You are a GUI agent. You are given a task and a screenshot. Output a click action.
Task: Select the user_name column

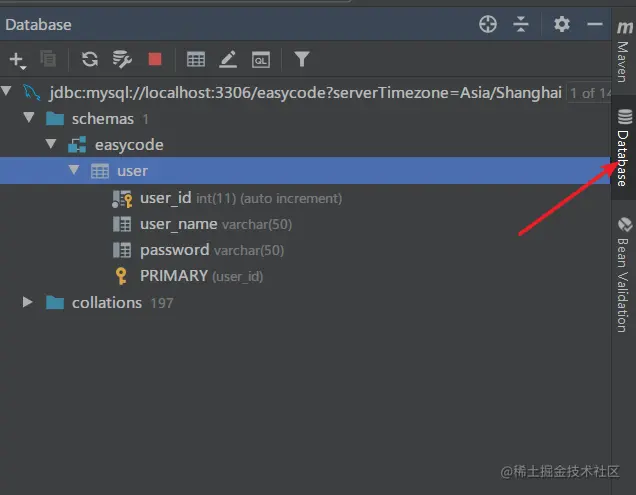[x=305, y=224]
